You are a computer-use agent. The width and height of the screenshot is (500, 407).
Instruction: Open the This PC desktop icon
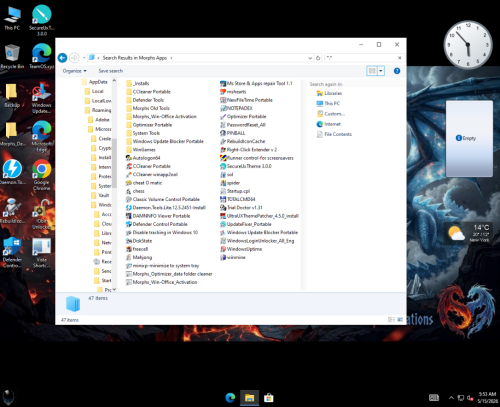(12, 18)
